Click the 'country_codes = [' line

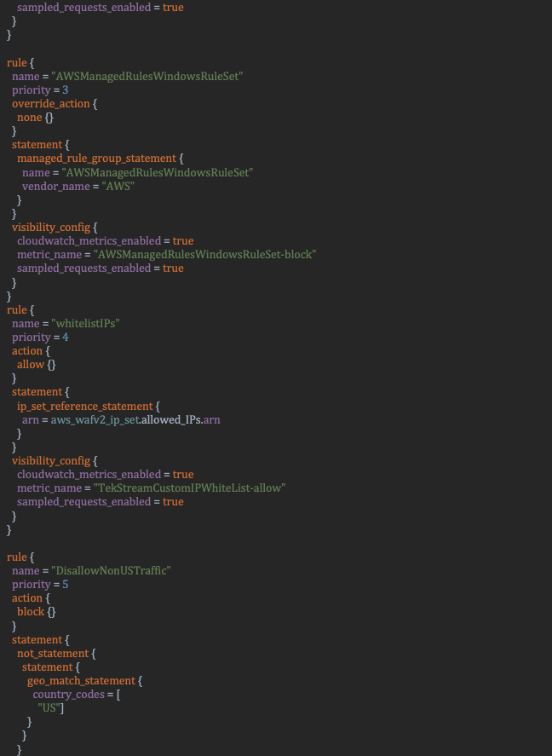[x=77, y=695]
